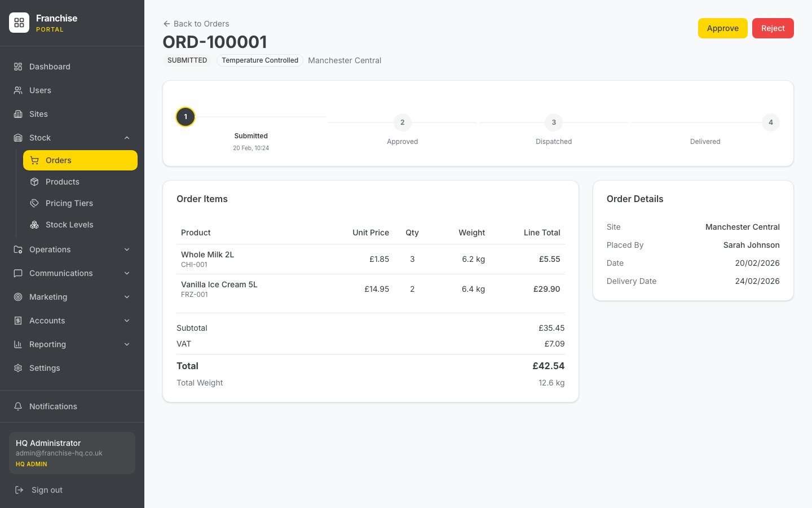Collapse the Stock section chevron
Screen dimensions: 812x508
pos(127,138)
